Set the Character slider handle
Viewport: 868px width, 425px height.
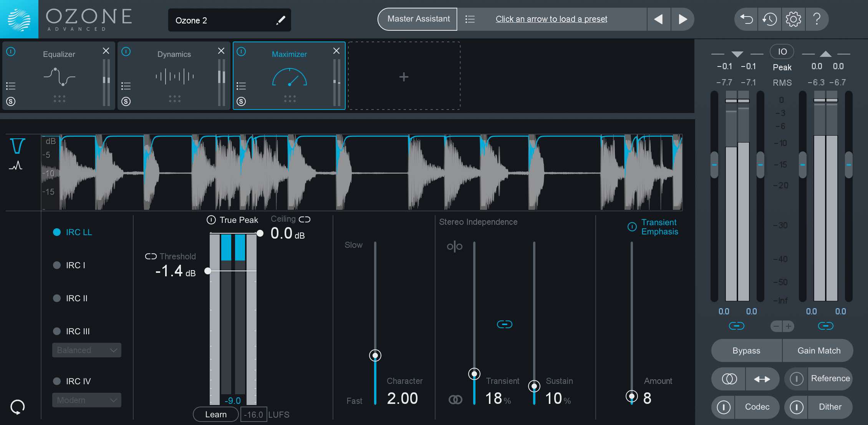pos(375,355)
